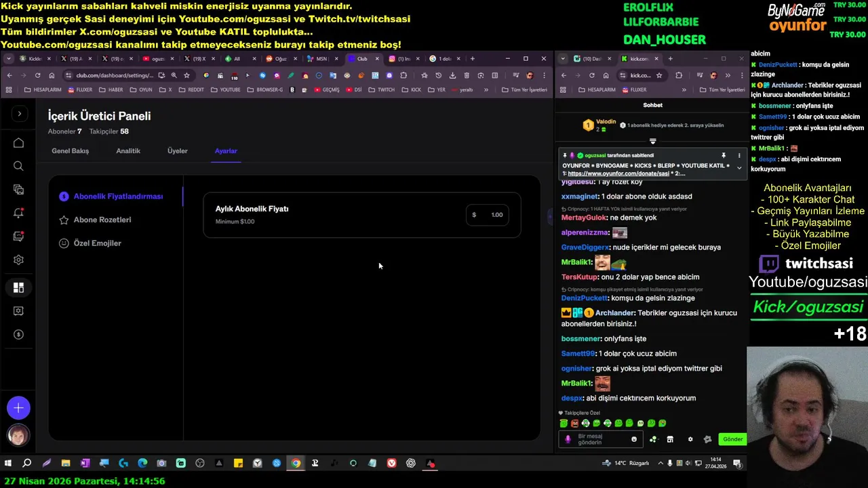The height and width of the screenshot is (488, 868).
Task: Open notifications bell in left sidebar
Action: coord(18,213)
